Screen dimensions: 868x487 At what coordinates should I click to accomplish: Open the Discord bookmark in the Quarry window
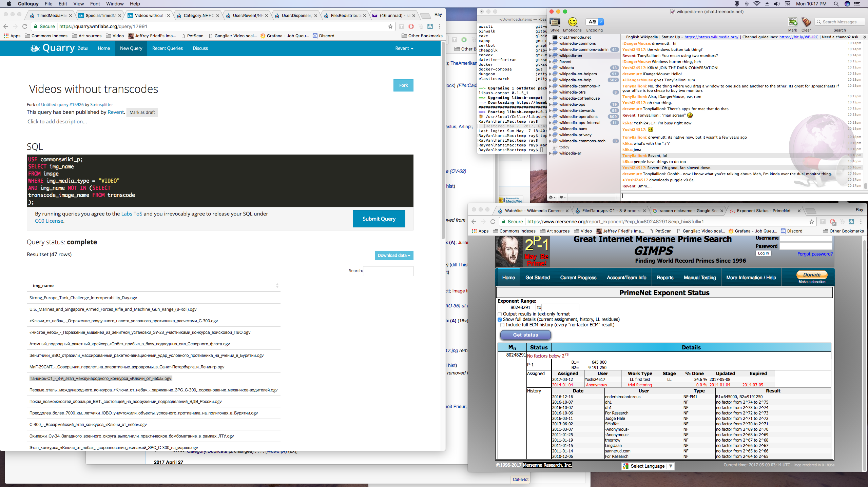point(324,36)
